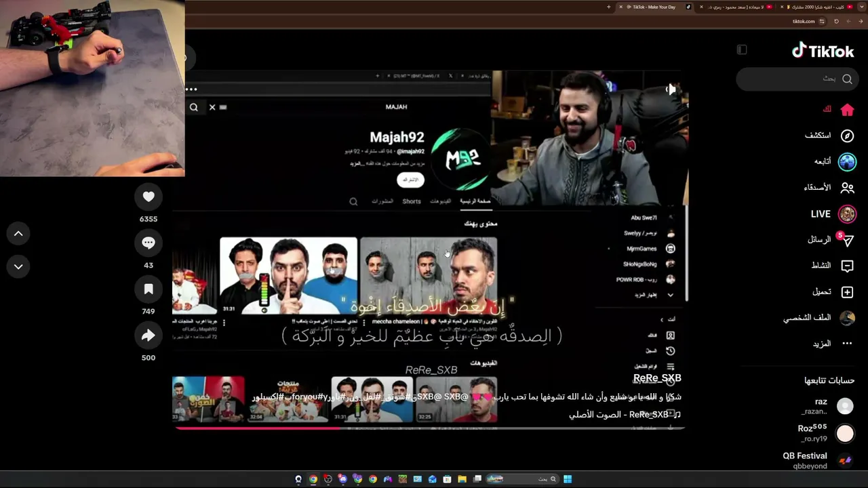Viewport: 868px width, 488px height.
Task: Open the LIVE section icon
Action: click(847, 214)
